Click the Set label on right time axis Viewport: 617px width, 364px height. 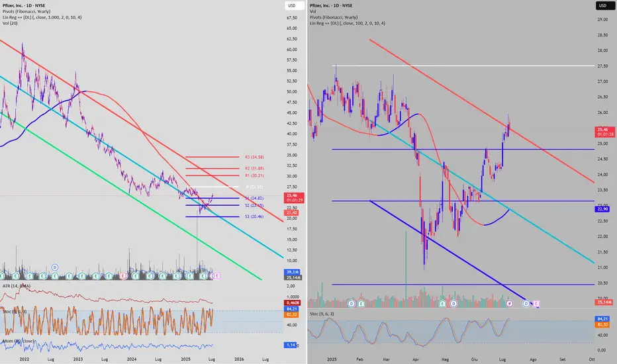click(562, 359)
